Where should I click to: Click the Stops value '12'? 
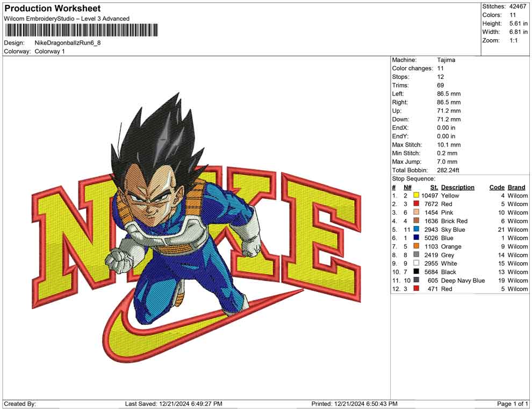click(440, 77)
